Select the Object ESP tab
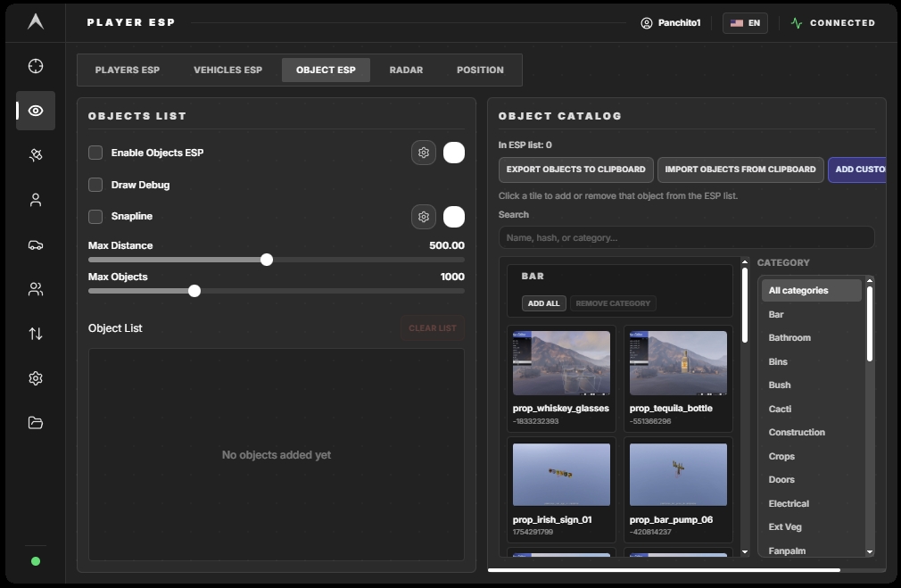 click(326, 70)
